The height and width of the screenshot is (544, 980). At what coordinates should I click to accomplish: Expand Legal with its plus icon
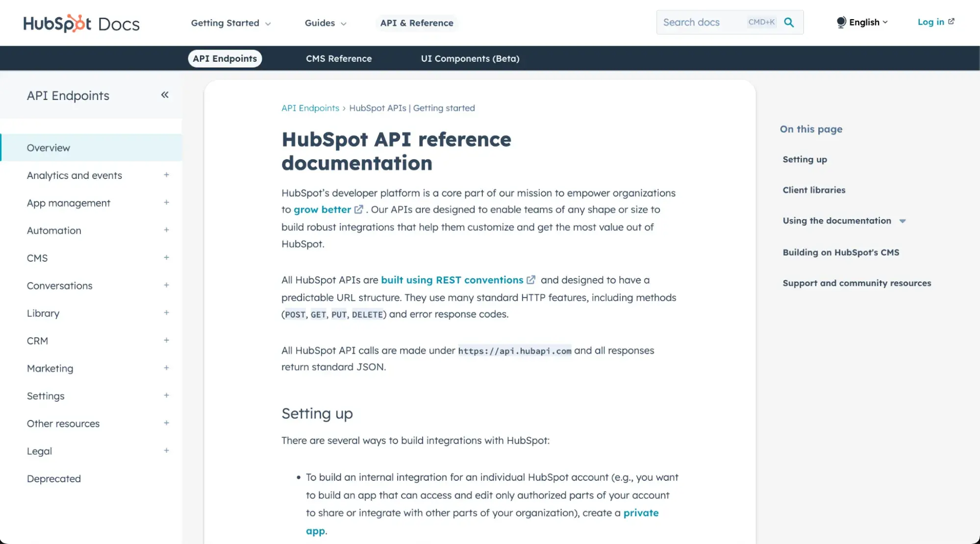click(167, 450)
